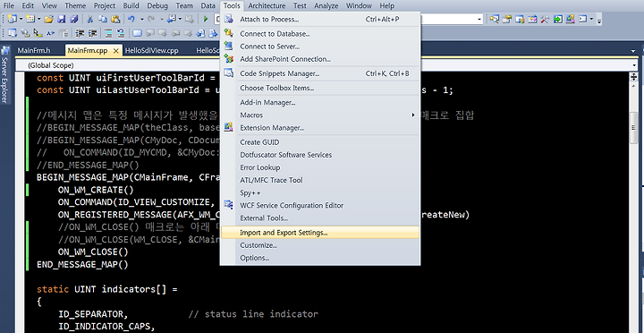Click the Paste clipboard icon
The height and width of the screenshot is (333, 644).
point(115,19)
